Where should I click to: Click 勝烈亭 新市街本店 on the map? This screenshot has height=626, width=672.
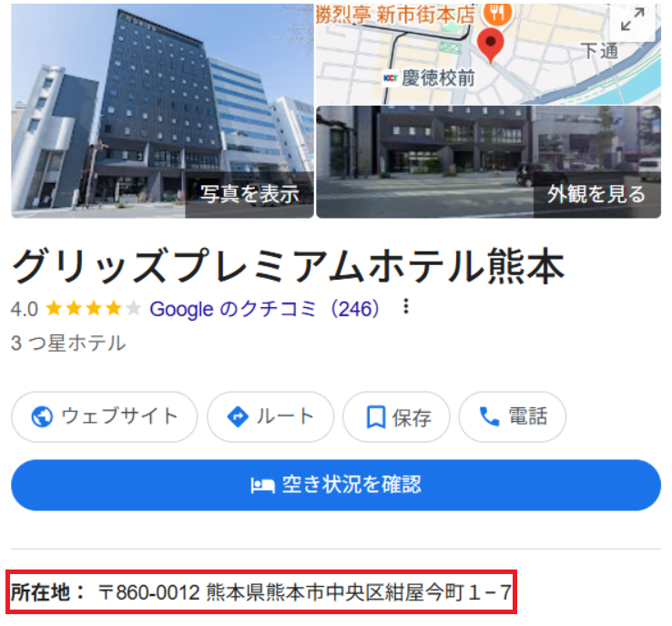[395, 15]
